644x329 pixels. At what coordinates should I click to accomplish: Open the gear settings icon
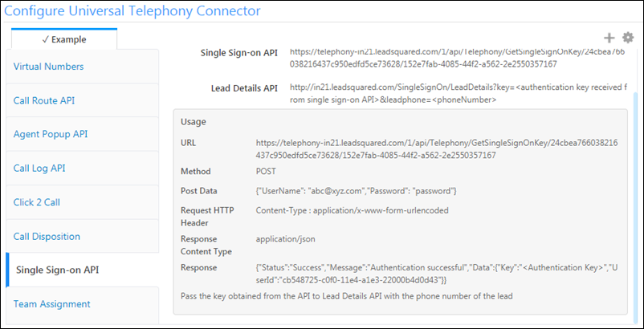628,38
